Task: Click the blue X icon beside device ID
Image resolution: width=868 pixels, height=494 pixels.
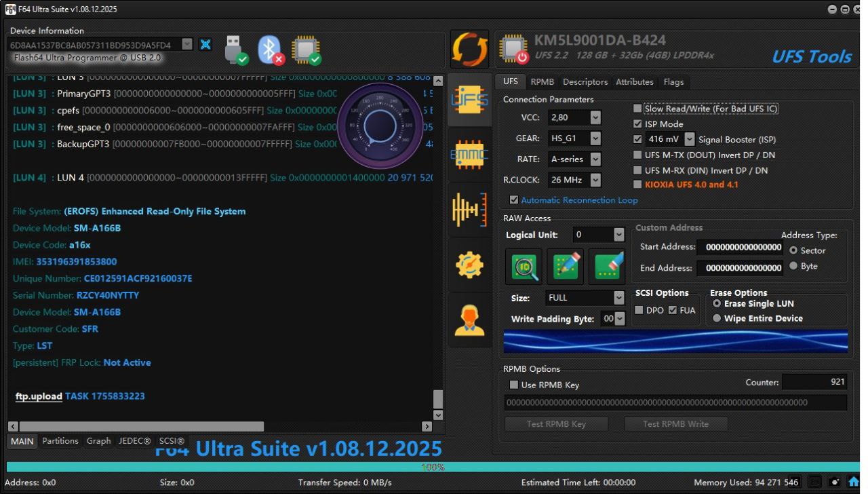Action: click(204, 45)
